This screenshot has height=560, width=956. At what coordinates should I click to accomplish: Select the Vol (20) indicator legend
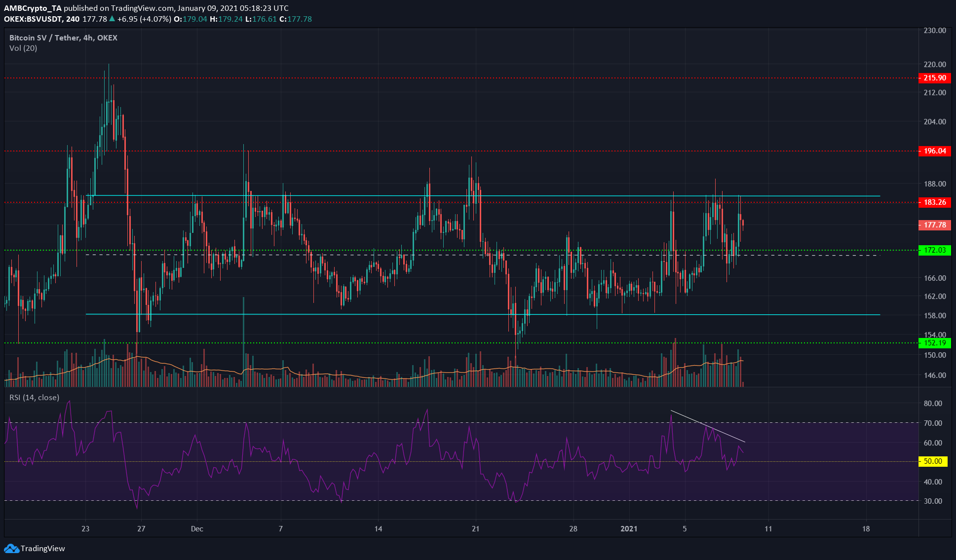(x=23, y=48)
